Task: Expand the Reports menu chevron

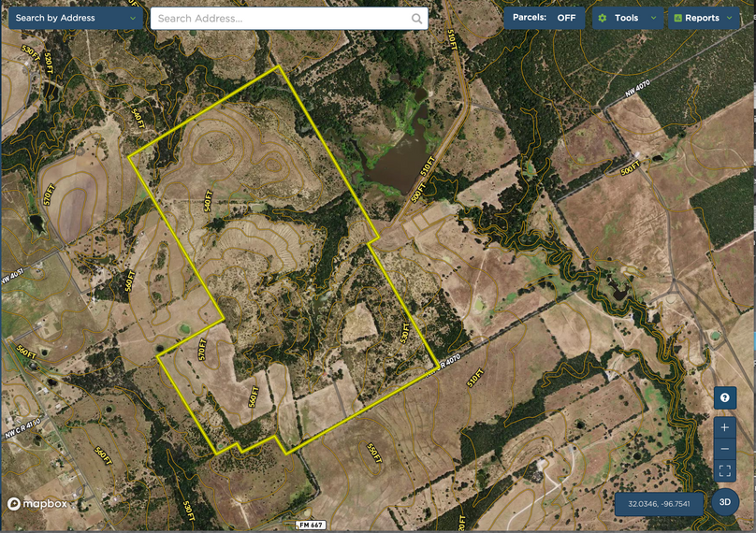Action: [x=729, y=18]
